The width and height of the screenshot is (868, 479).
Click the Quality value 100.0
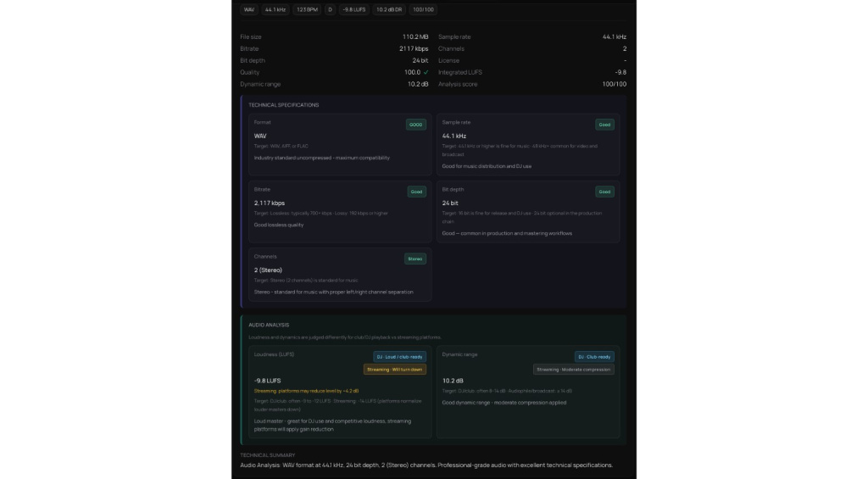click(412, 73)
